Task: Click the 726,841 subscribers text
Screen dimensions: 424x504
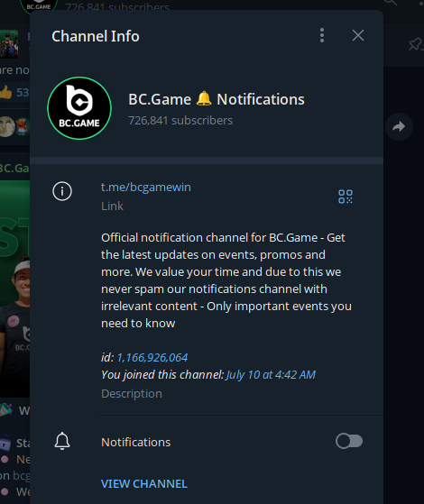Action: pyautogui.click(x=180, y=121)
